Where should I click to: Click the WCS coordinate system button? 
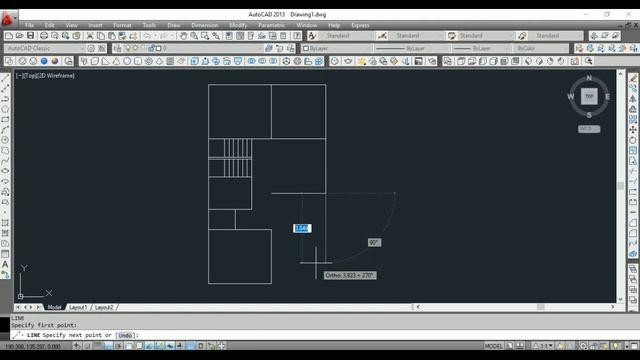[589, 129]
